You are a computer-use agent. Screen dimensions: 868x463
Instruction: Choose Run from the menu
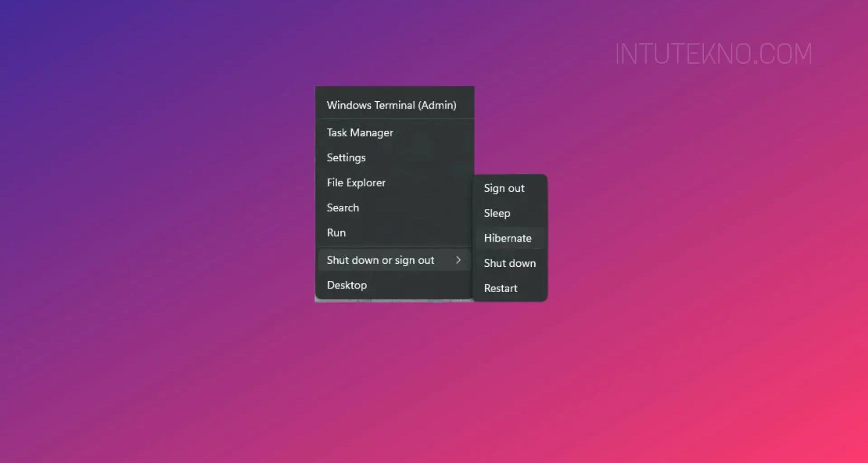coord(394,232)
